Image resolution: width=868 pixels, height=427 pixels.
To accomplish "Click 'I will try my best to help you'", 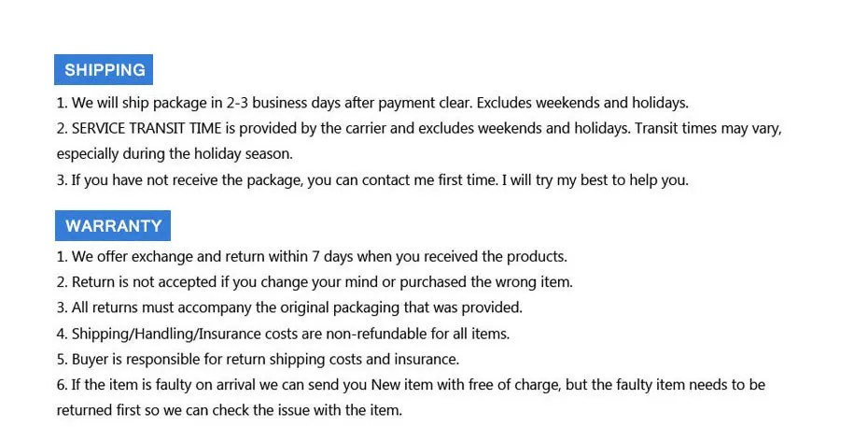I will [595, 180].
